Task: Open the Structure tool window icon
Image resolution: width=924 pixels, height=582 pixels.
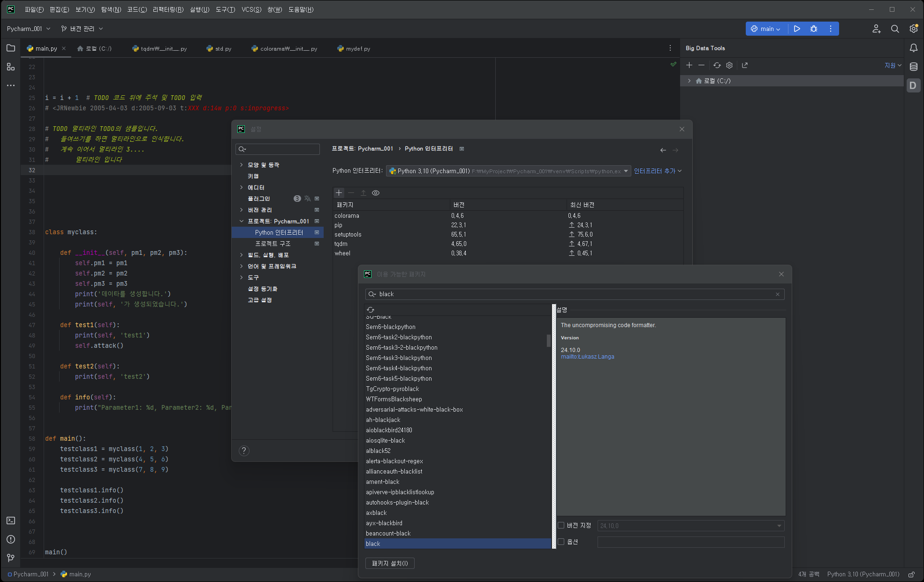Action: click(x=11, y=67)
